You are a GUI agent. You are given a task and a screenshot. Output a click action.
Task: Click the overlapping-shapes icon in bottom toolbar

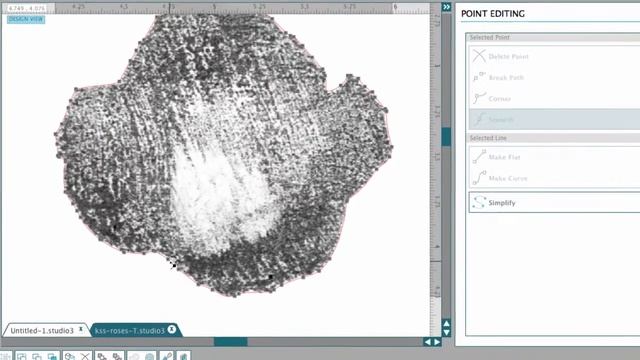[69, 356]
